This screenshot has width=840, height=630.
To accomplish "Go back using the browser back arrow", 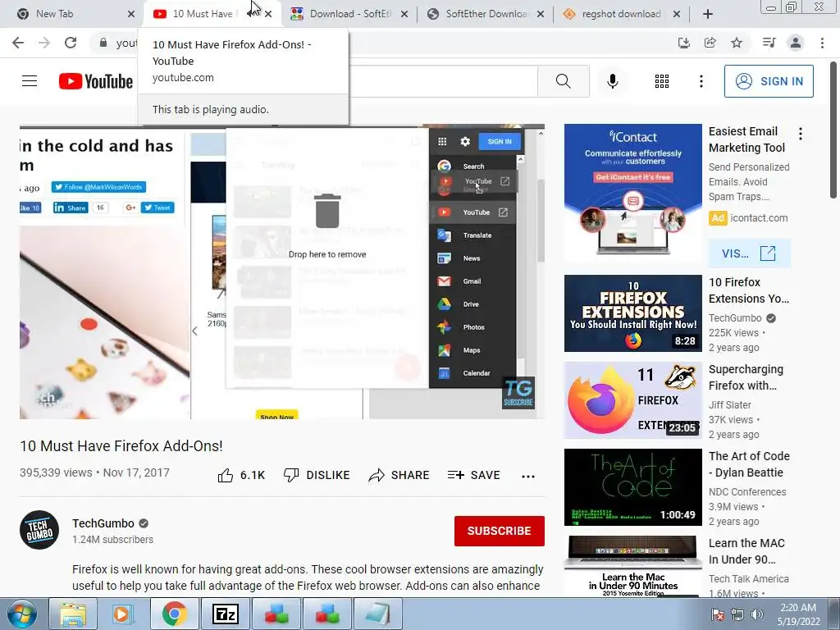I will tap(18, 43).
